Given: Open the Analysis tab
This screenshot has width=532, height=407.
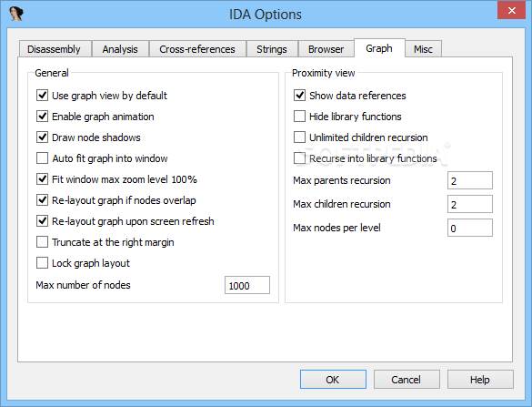Looking at the screenshot, I should pyautogui.click(x=120, y=49).
